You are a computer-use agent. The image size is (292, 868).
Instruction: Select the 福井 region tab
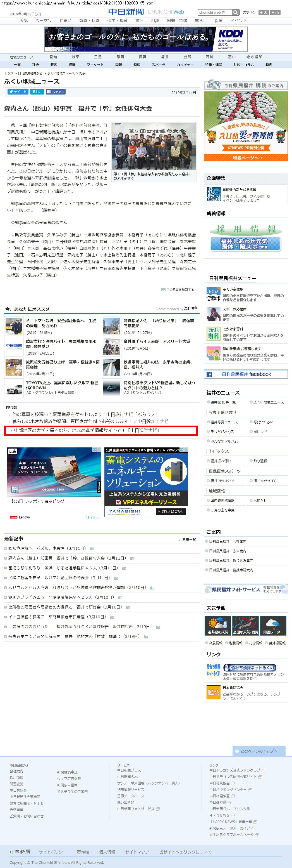coord(165,57)
